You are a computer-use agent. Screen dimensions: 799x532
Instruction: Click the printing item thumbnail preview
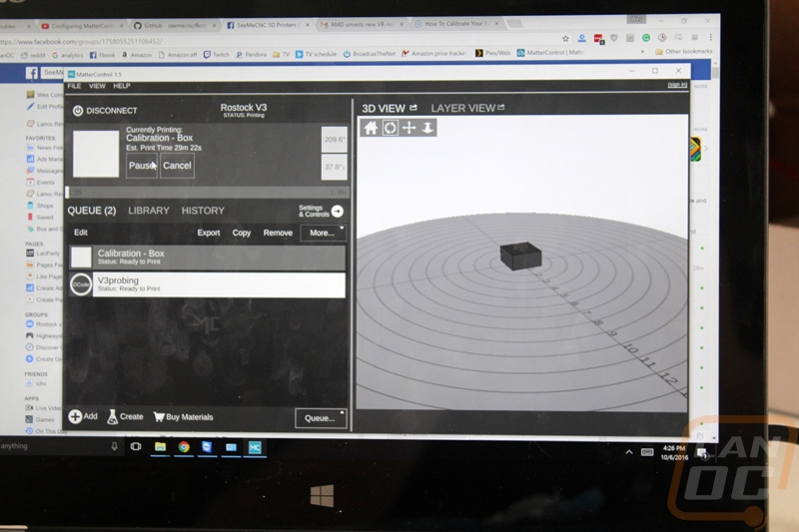[x=96, y=154]
